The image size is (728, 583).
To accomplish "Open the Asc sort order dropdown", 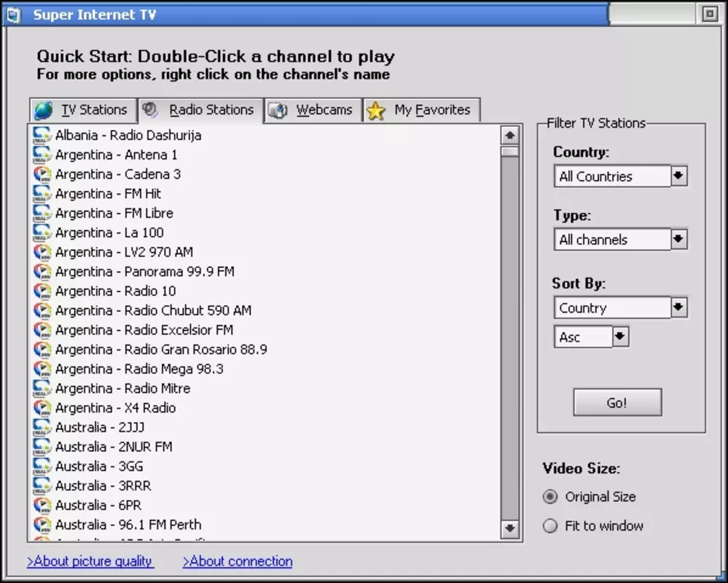I will click(621, 337).
